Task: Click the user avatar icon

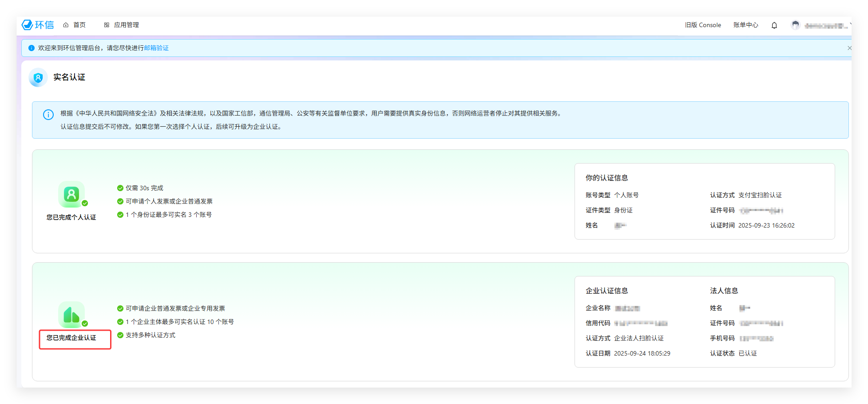Action: (795, 25)
